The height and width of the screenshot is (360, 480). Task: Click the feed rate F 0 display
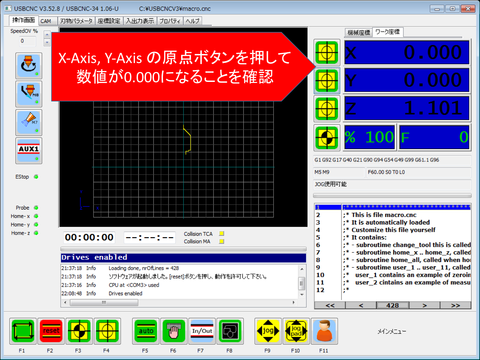click(434, 137)
